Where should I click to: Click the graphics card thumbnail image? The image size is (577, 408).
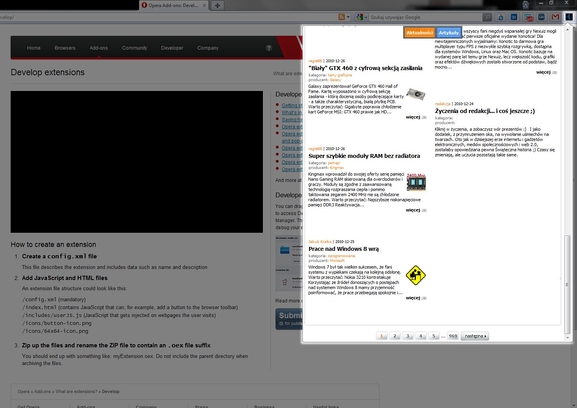[416, 94]
